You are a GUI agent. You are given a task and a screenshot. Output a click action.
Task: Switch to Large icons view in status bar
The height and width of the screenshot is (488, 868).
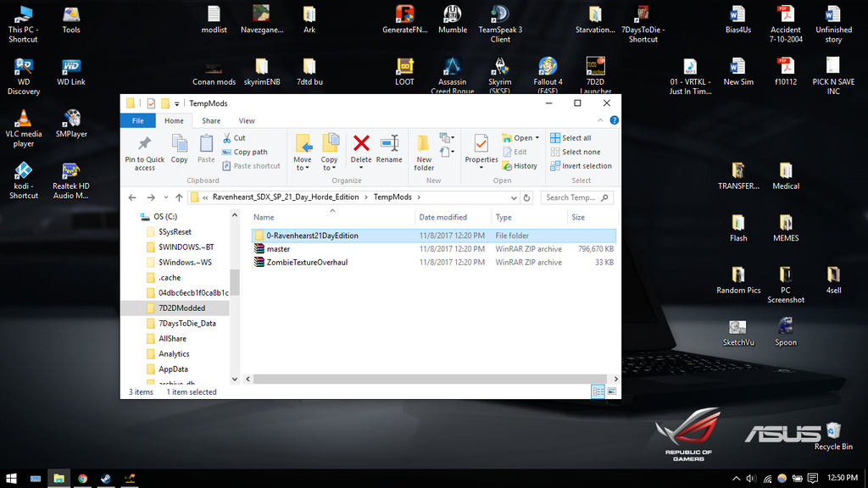coord(612,391)
